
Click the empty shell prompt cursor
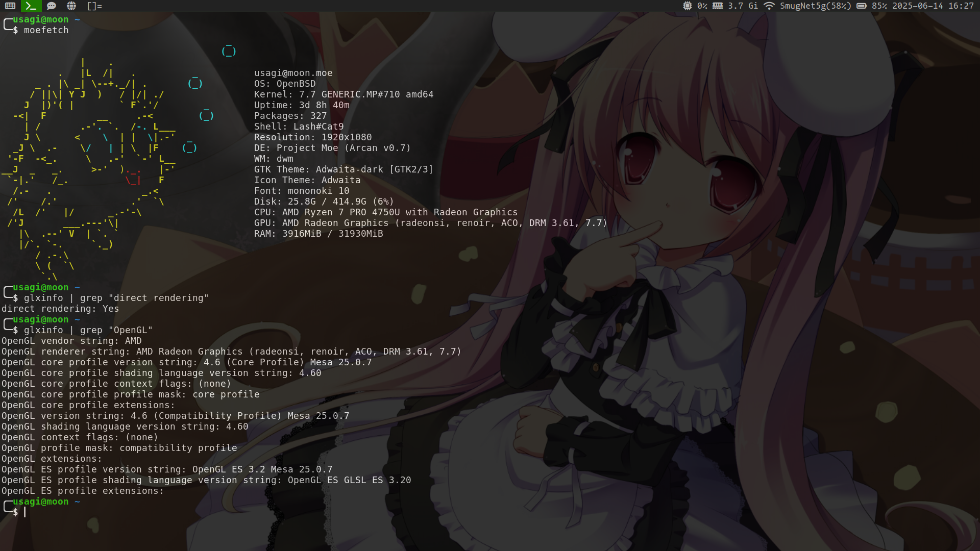(24, 512)
